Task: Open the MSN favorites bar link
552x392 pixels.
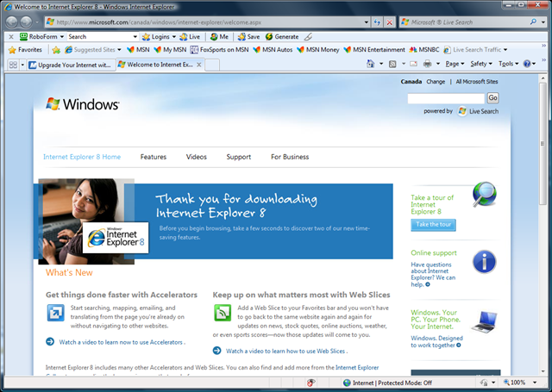Action: tap(138, 50)
